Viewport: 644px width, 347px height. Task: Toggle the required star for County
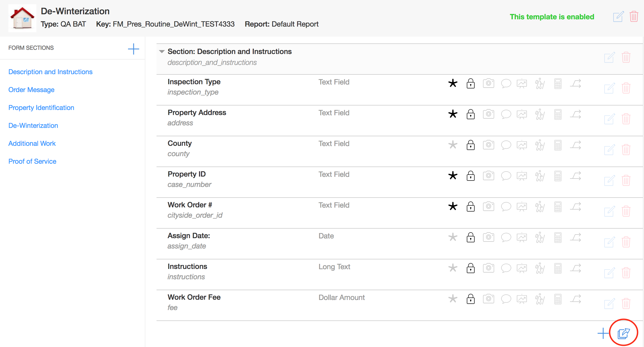453,145
